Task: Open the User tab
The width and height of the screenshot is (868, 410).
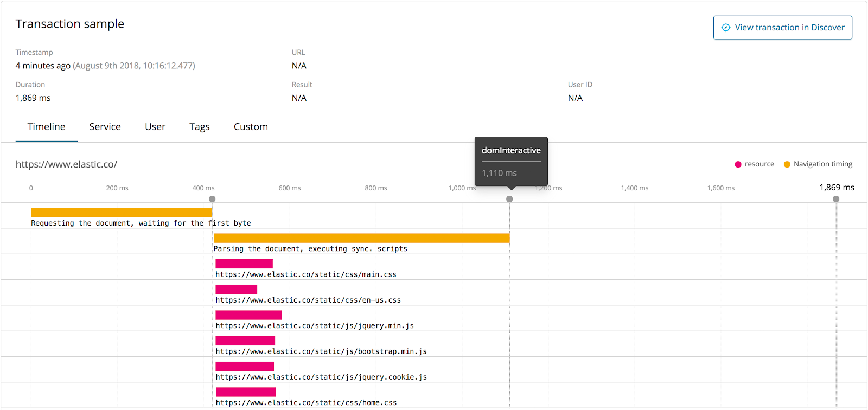Action: (155, 127)
